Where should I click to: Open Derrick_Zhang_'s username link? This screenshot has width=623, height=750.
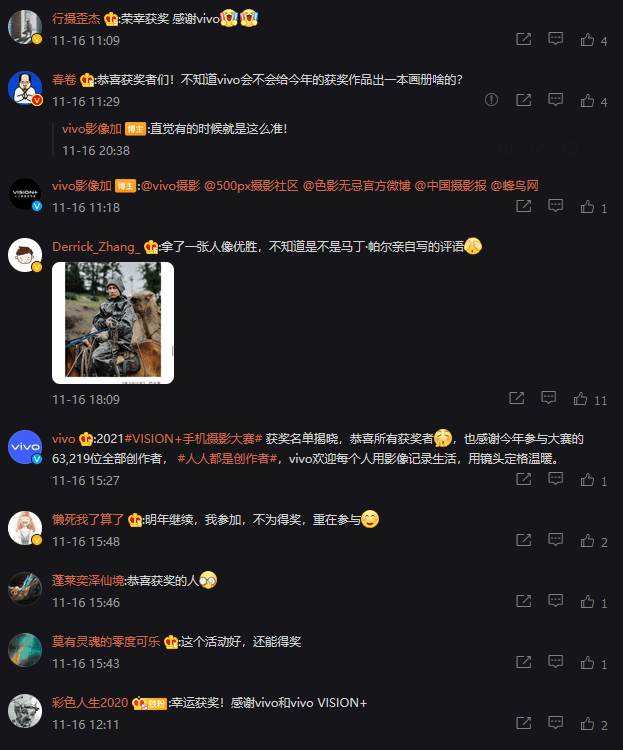96,247
